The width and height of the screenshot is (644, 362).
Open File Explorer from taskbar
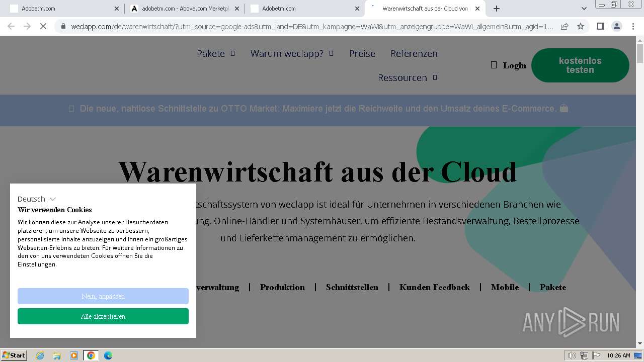pyautogui.click(x=57, y=355)
